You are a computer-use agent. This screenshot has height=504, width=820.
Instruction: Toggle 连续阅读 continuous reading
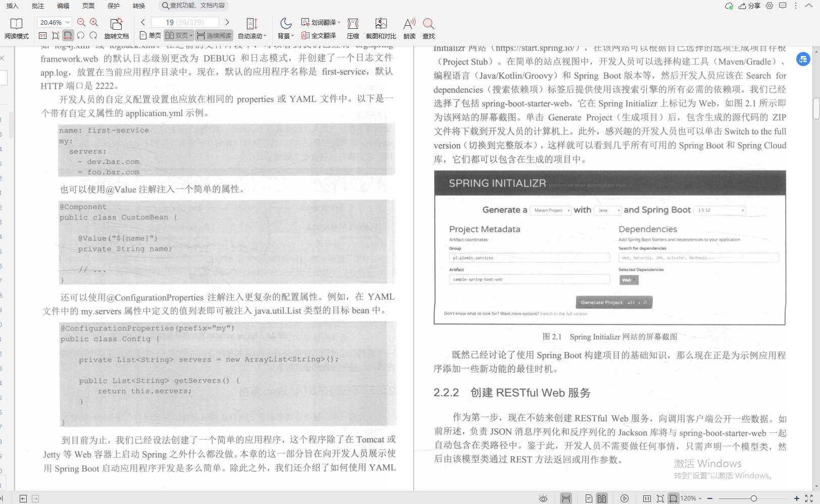214,35
